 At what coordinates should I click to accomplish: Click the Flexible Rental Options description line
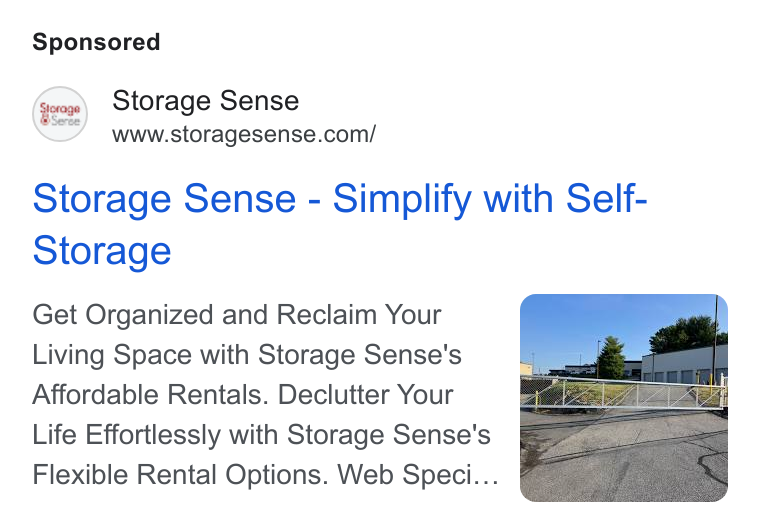[x=266, y=474]
